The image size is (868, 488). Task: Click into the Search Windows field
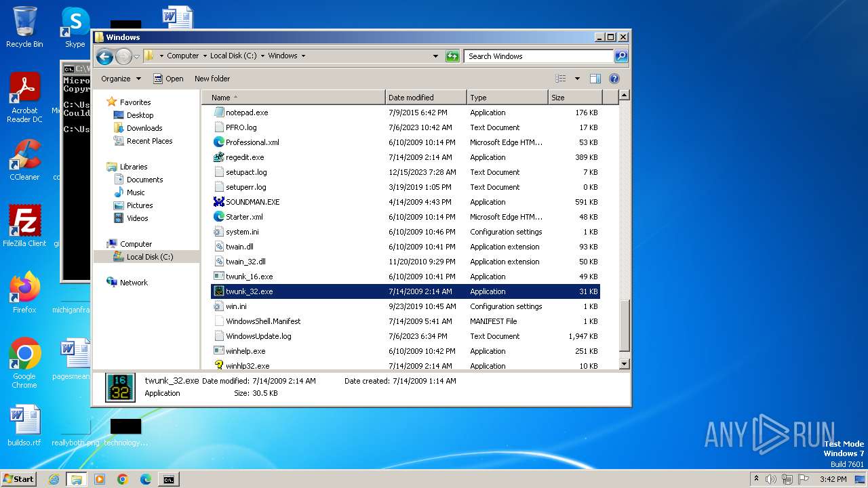click(539, 56)
